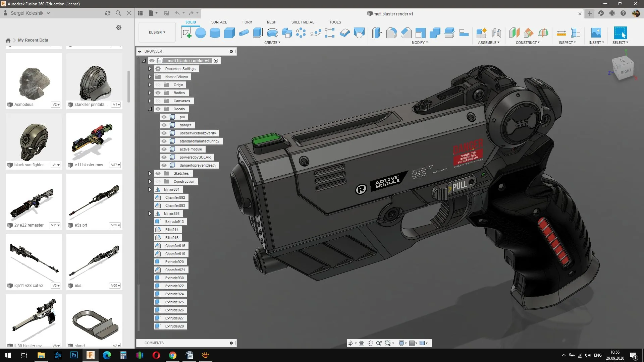644x362 pixels.
Task: Select the Pan hand navigation tool
Action: 370,343
